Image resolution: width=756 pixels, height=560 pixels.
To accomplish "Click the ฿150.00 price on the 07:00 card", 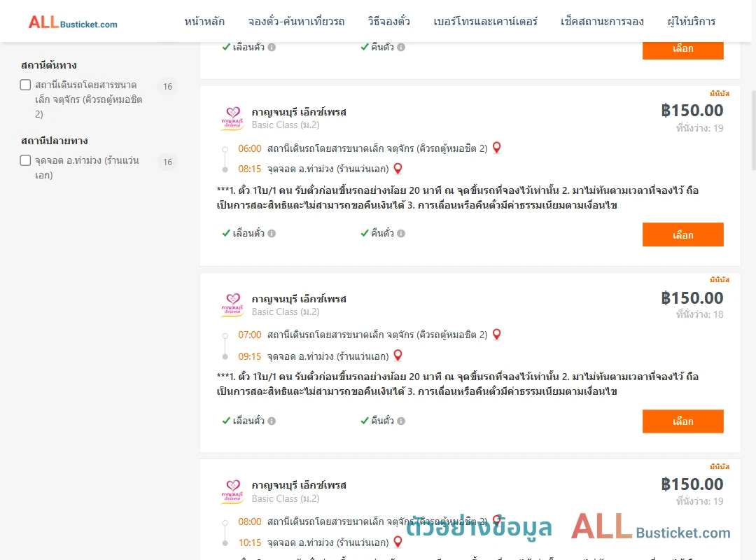I will click(x=692, y=298).
